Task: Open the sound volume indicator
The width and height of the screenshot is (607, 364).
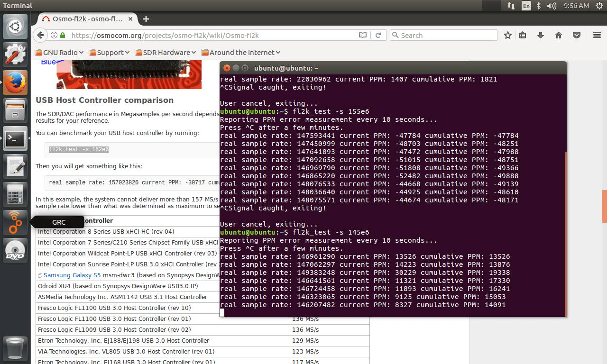Action: pyautogui.click(x=552, y=6)
